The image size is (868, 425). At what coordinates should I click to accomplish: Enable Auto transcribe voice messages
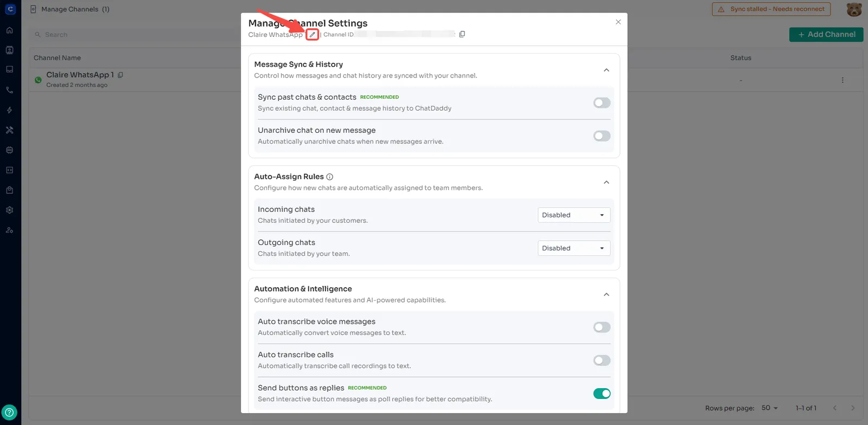click(x=602, y=327)
